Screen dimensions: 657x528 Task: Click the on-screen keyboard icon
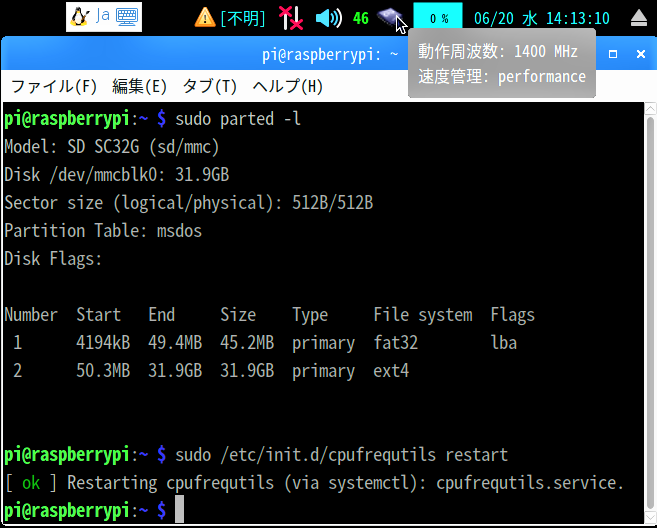click(x=127, y=17)
